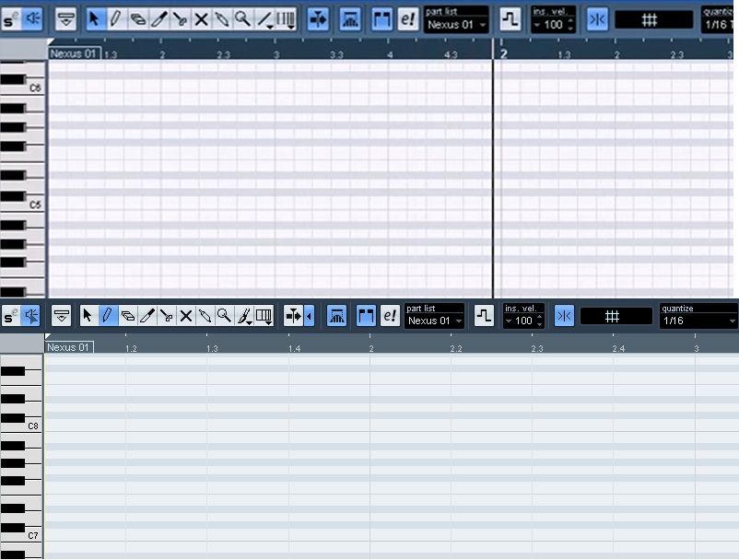Click Edit Active Part Only button in upper toolbar
Screen dimensions: 739x560
click(x=381, y=18)
